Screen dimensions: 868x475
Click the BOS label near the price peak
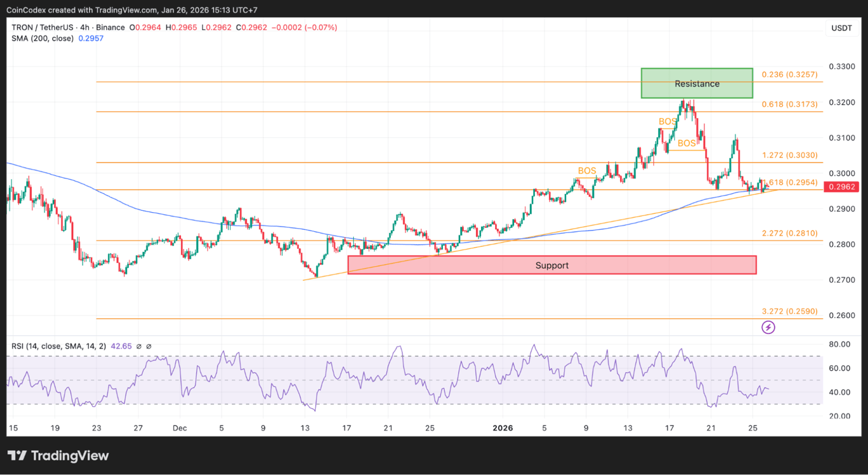[x=667, y=121]
